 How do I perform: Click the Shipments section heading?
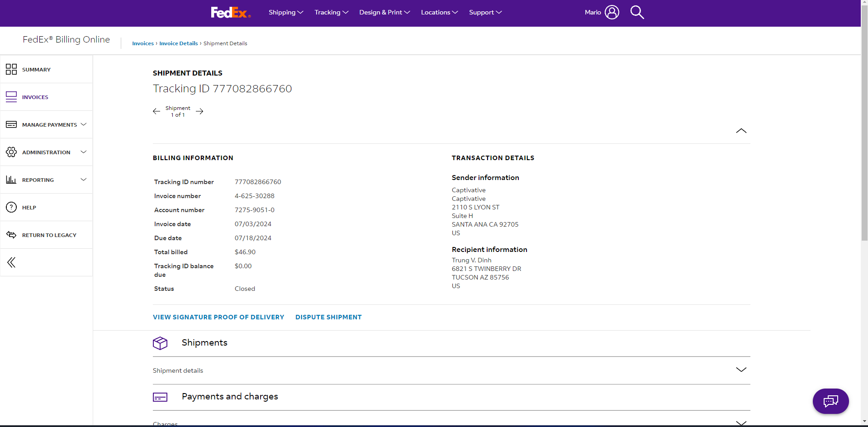(x=204, y=343)
